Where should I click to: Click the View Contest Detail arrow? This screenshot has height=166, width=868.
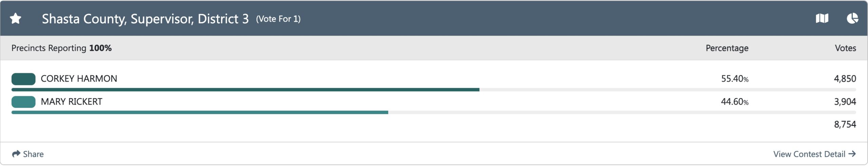852,154
